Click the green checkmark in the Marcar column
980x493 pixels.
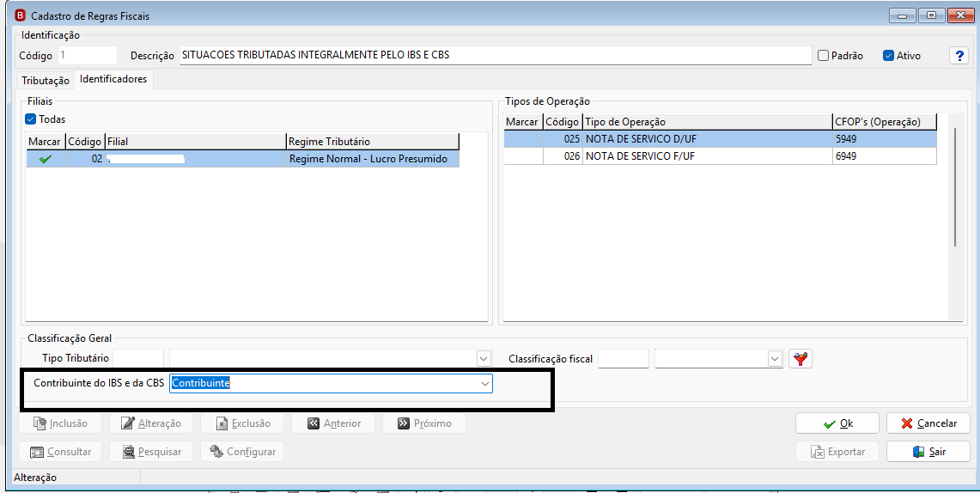tap(45, 160)
